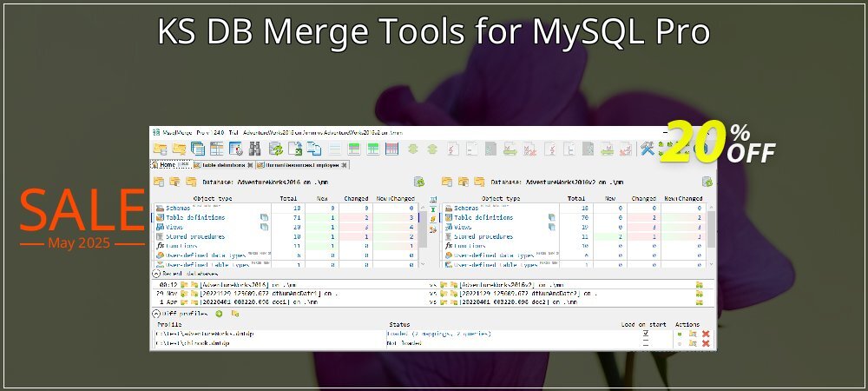Click the grey-and-green grid icon in toolbar

point(354,149)
